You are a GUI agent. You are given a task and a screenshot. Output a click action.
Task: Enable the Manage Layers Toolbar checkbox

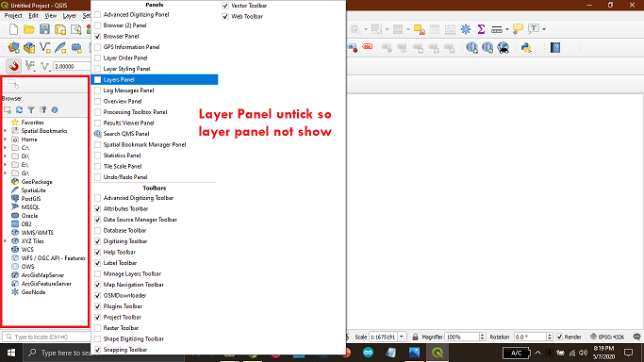tap(98, 273)
